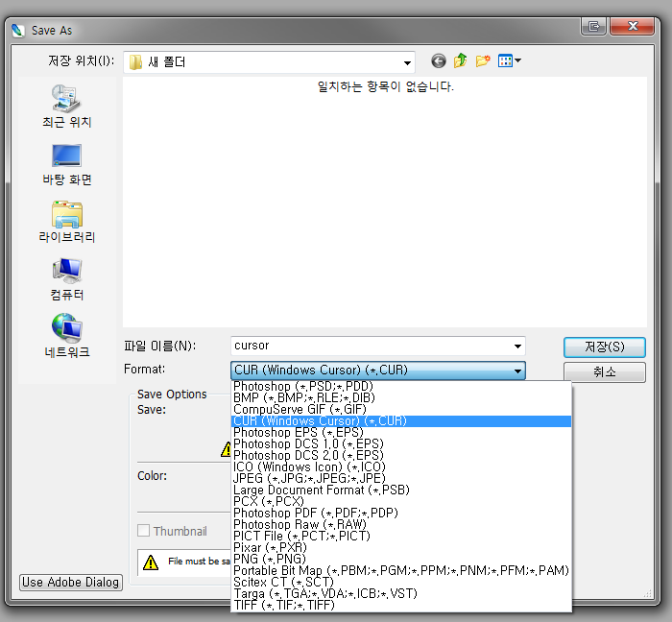Image resolution: width=672 pixels, height=622 pixels.
Task: Select CUR (Windows Cursor) highlighted entry
Action: pyautogui.click(x=401, y=421)
